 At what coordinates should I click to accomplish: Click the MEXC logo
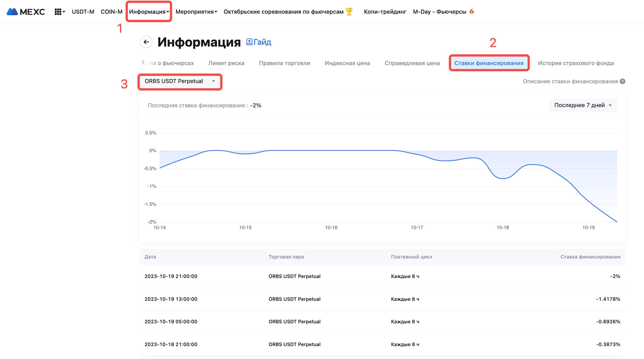[26, 12]
